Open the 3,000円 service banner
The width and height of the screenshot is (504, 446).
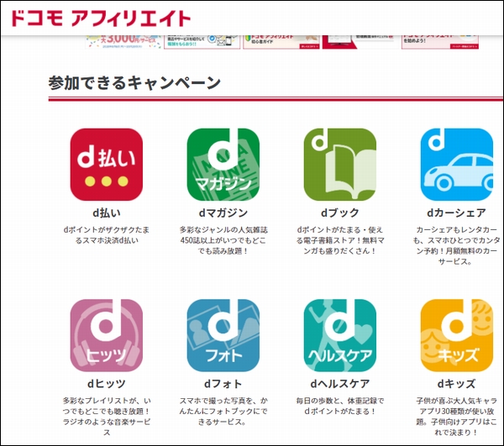coord(123,42)
